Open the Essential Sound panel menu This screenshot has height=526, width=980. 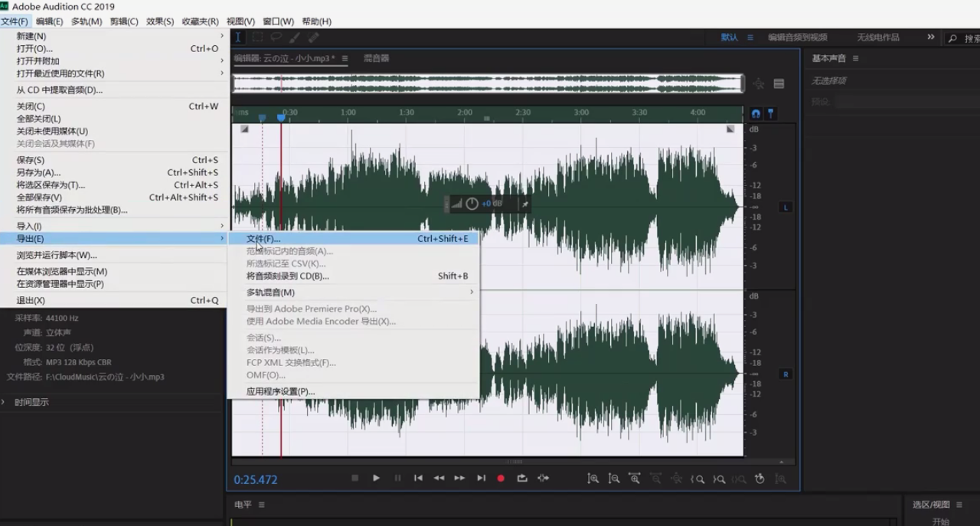click(855, 58)
